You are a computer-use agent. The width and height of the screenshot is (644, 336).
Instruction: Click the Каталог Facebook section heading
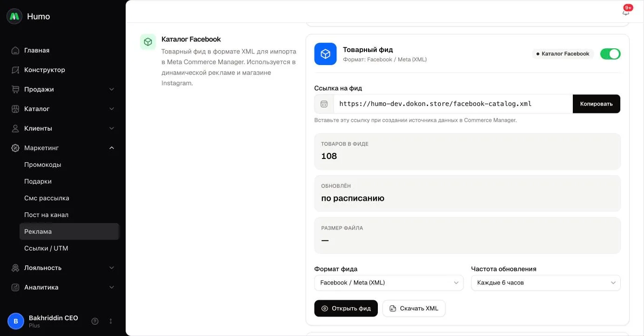191,39
